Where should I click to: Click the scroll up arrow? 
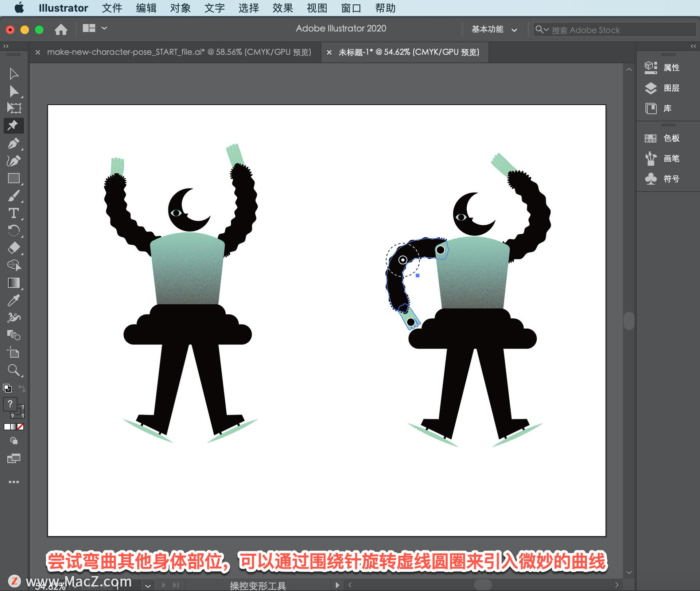629,69
